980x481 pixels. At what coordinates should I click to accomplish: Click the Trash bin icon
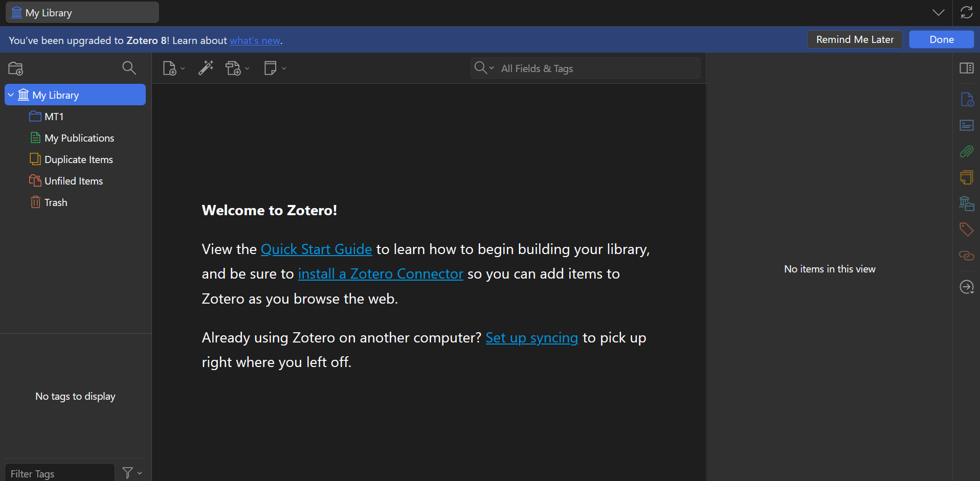point(35,202)
